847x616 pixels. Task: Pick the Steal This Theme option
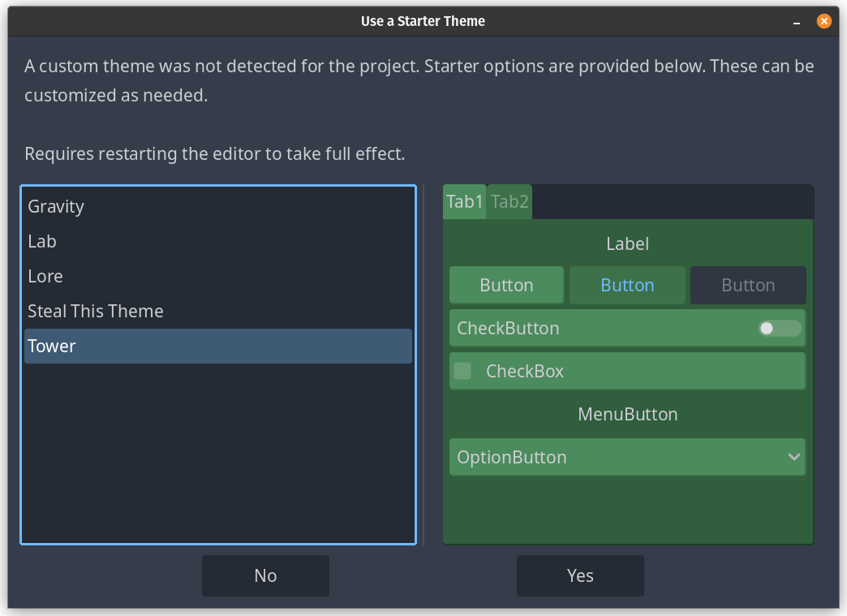pyautogui.click(x=96, y=312)
